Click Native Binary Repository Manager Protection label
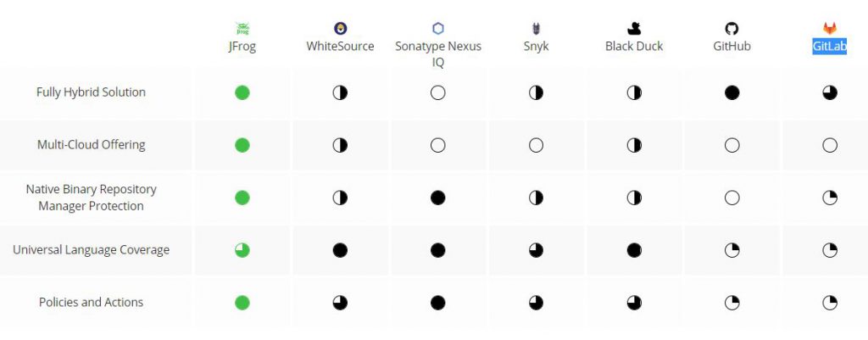This screenshot has height=340, width=868. point(91,198)
